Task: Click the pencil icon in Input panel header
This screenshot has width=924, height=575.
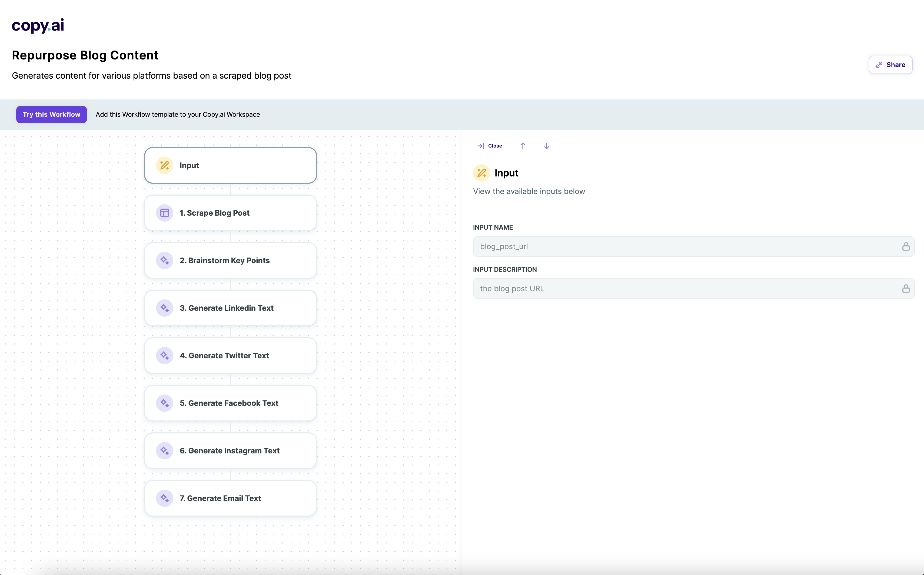Action: coord(481,173)
